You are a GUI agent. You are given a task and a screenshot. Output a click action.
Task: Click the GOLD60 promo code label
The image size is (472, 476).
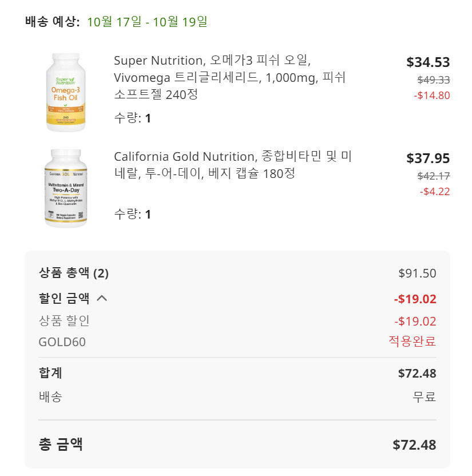[x=62, y=342]
